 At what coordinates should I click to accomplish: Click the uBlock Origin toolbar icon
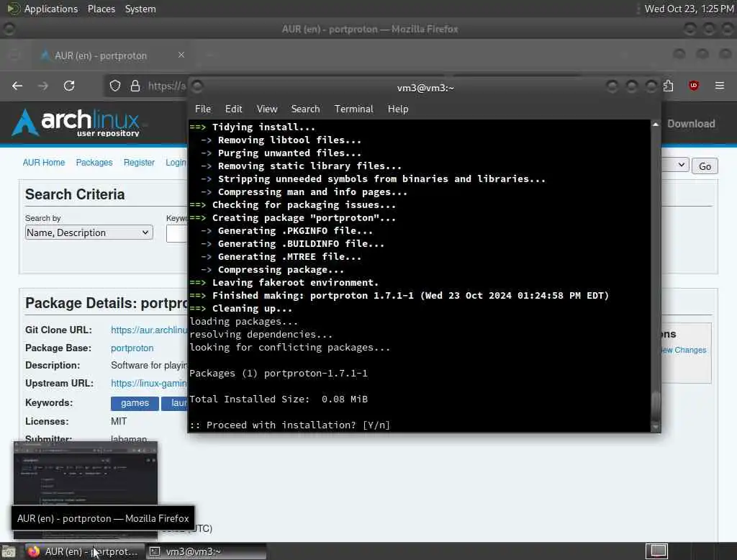694,86
